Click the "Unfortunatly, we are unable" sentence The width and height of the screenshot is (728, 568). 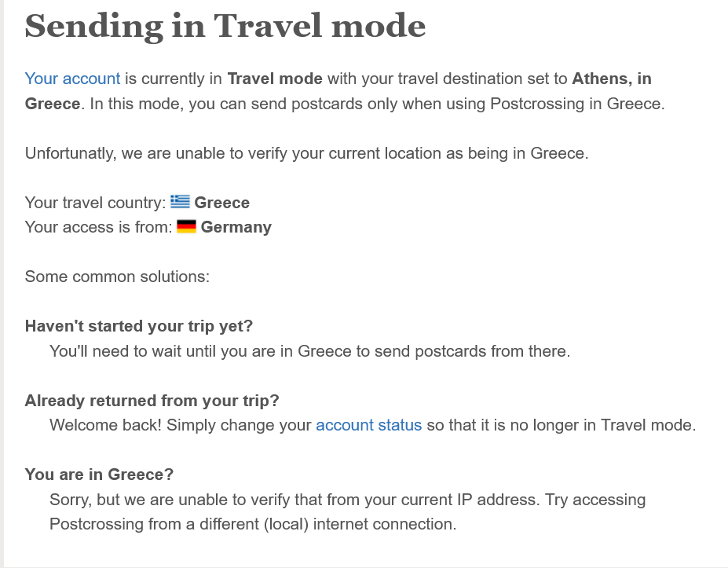pos(305,153)
